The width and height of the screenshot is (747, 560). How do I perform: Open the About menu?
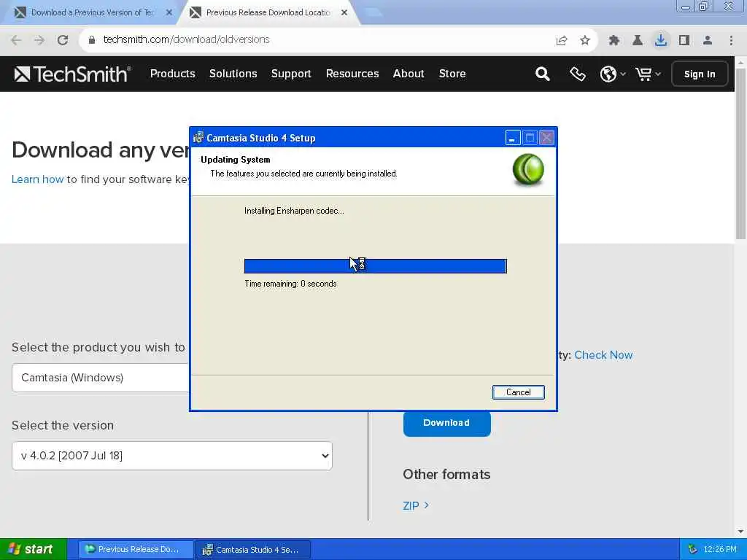click(x=409, y=74)
